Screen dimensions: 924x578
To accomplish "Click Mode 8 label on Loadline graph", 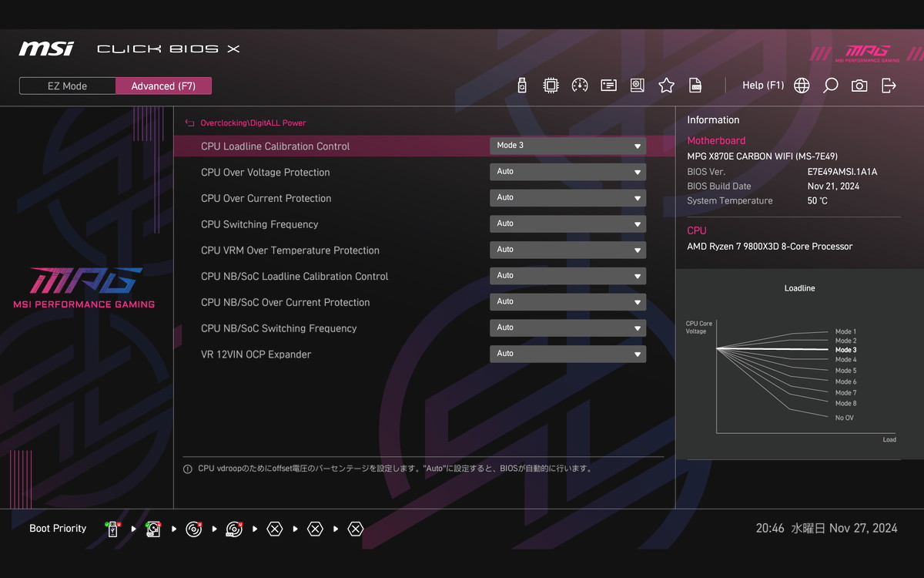I will pyautogui.click(x=845, y=403).
